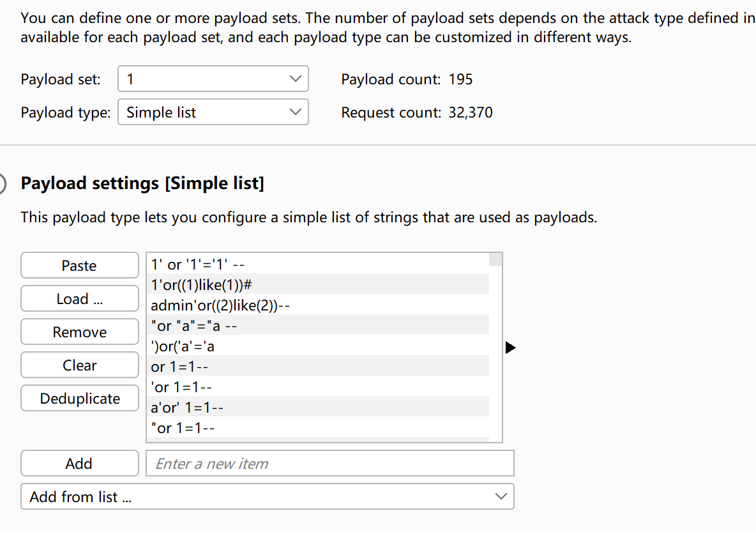The image size is (756, 534).
Task: Click the payload list scrollbar thumb
Action: click(x=495, y=259)
